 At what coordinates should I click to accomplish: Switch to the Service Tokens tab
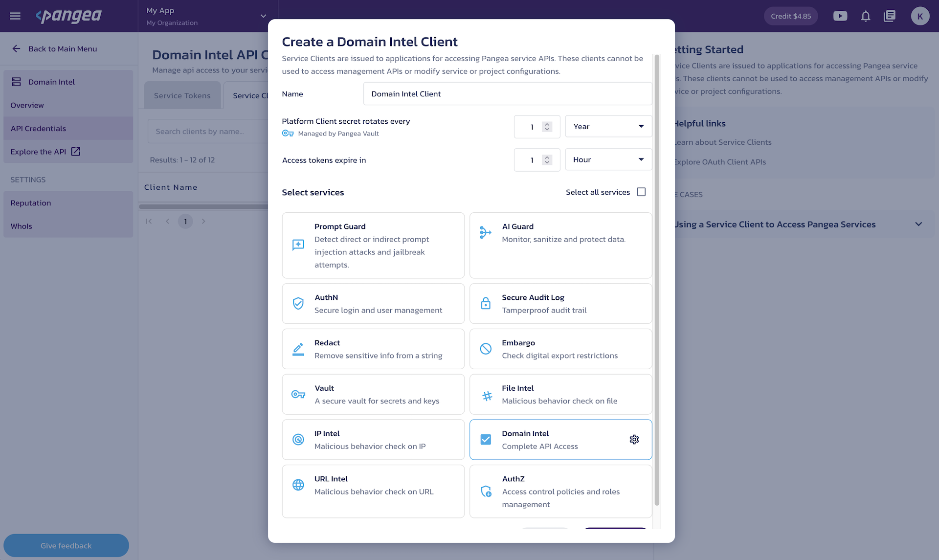coord(182,95)
